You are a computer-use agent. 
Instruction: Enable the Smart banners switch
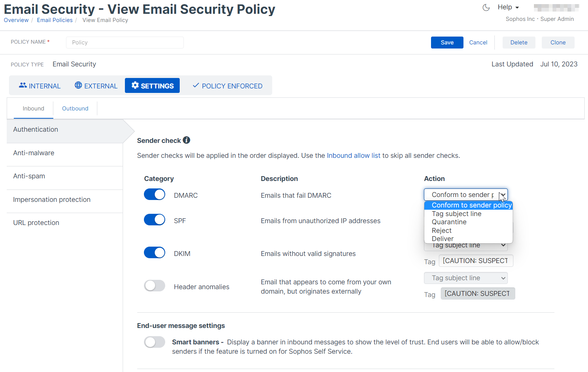coord(154,342)
